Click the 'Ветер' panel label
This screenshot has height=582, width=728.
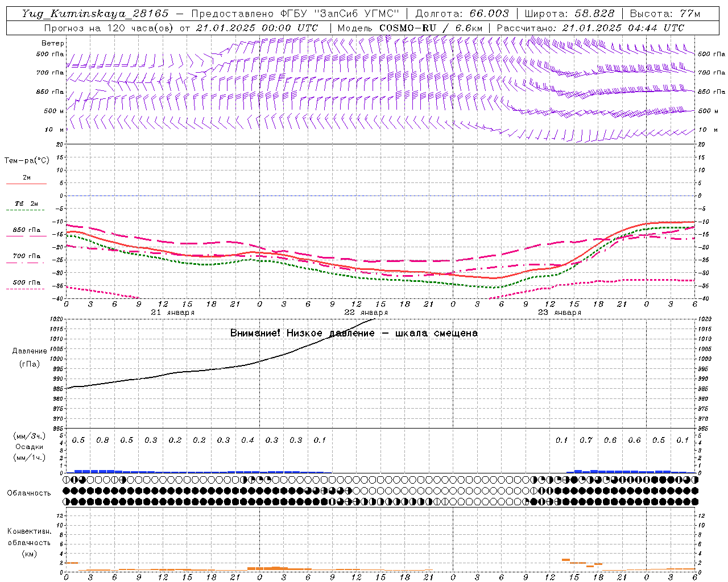(53, 43)
